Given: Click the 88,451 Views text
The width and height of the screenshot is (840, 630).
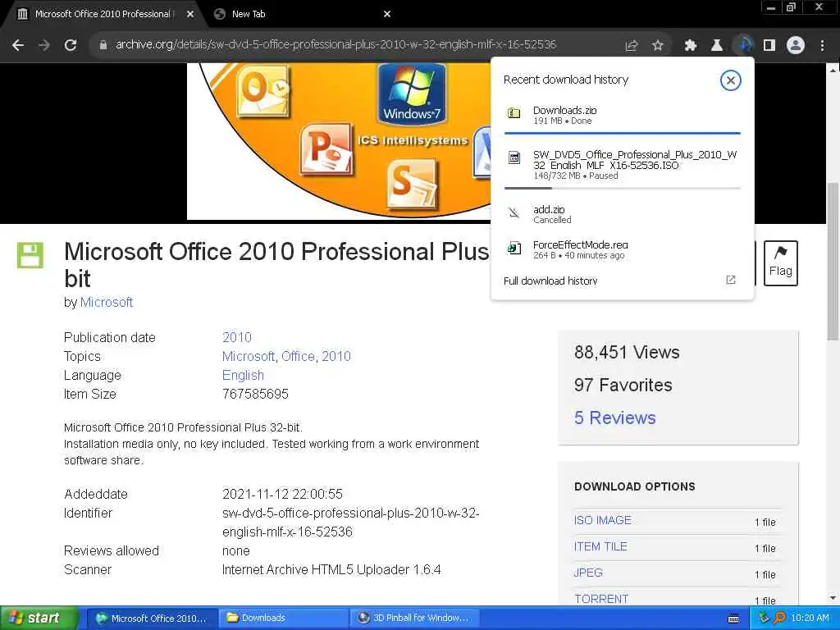Looking at the screenshot, I should (x=627, y=353).
